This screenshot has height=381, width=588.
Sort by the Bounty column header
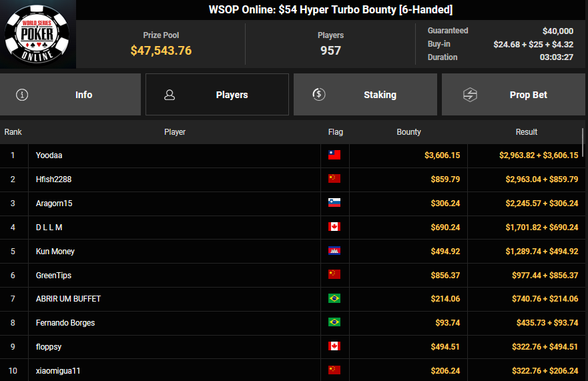[408, 132]
